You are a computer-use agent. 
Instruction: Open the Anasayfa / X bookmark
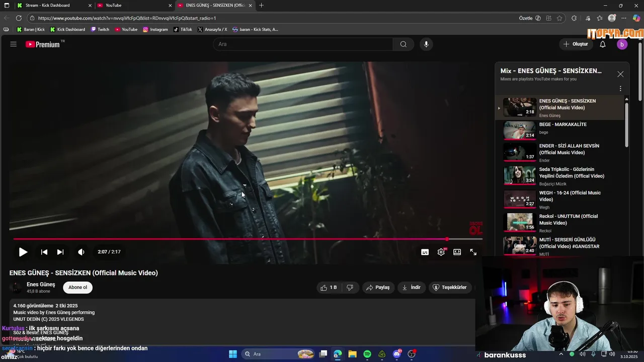212,30
